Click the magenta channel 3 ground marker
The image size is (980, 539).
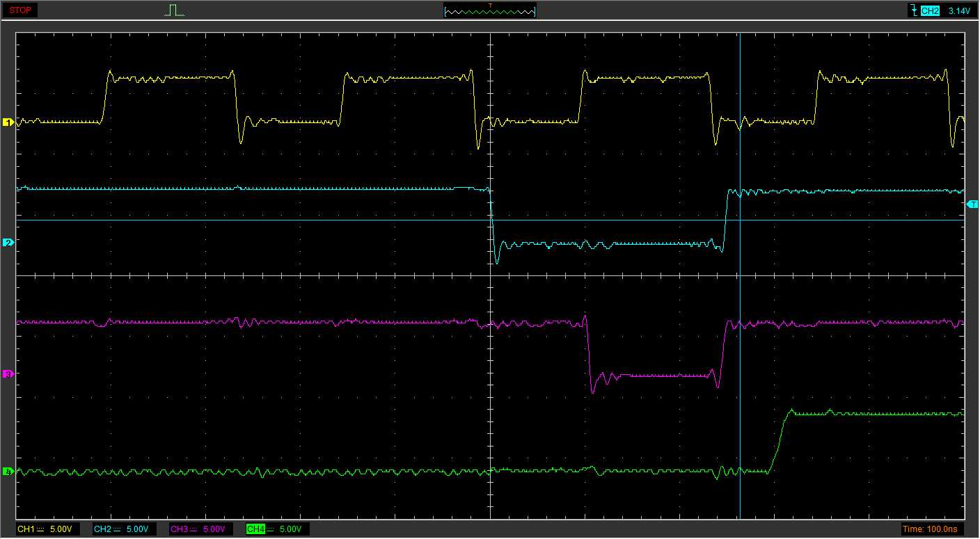[8, 374]
